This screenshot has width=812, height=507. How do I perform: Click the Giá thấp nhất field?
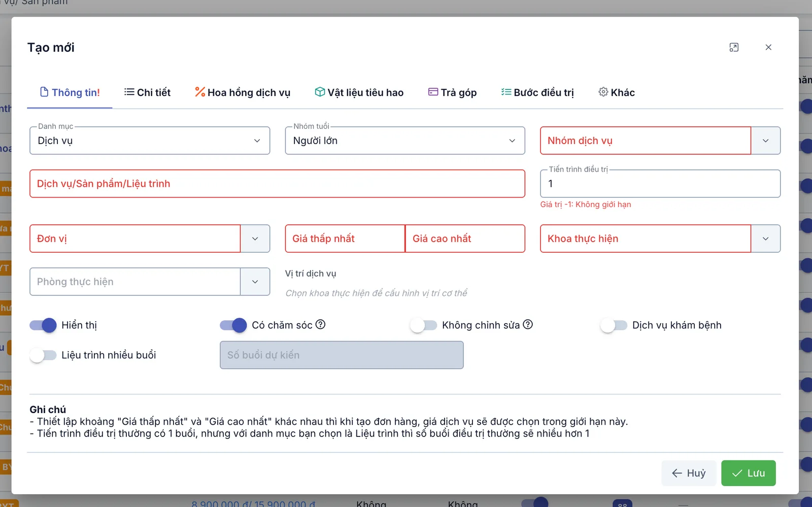click(x=345, y=239)
